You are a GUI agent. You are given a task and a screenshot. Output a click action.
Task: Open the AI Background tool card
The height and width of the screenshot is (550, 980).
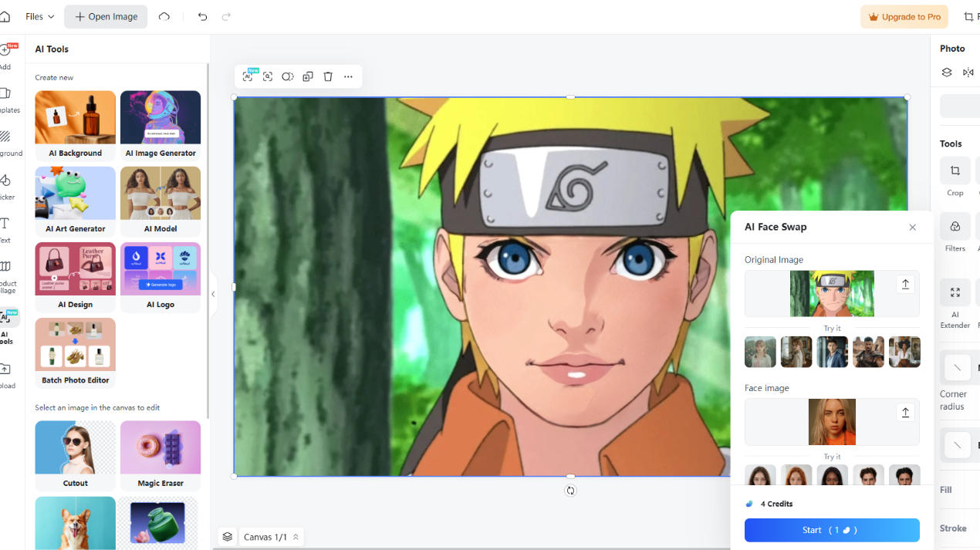point(76,126)
